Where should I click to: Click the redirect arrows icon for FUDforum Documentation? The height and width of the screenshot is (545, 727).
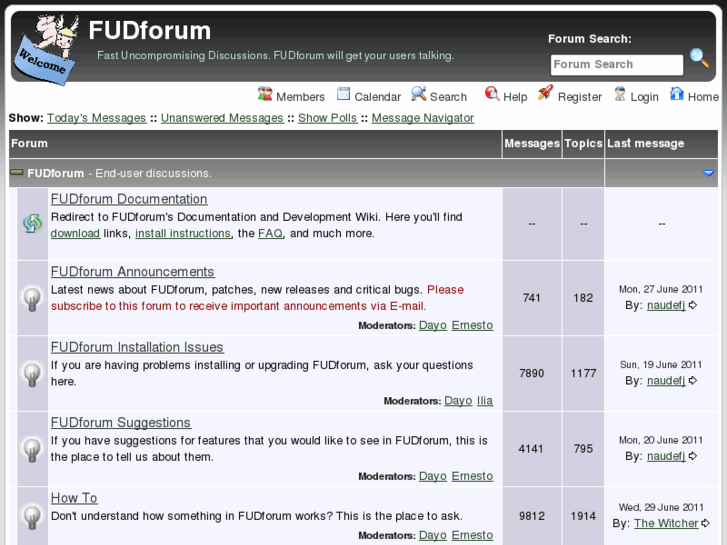tap(32, 224)
